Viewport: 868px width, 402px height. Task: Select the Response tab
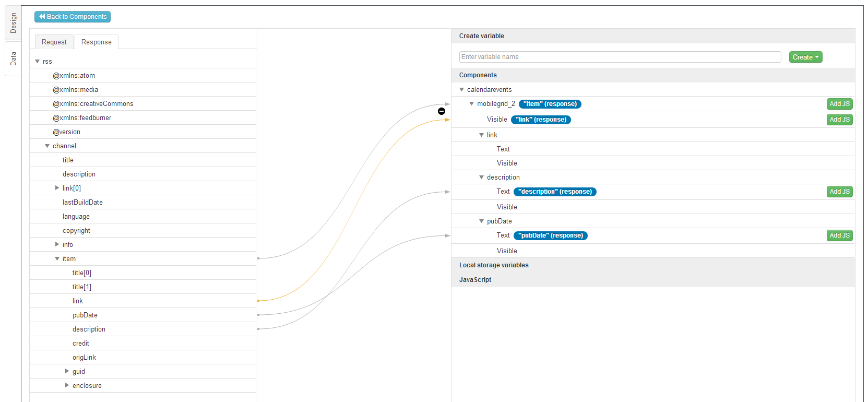click(x=97, y=42)
